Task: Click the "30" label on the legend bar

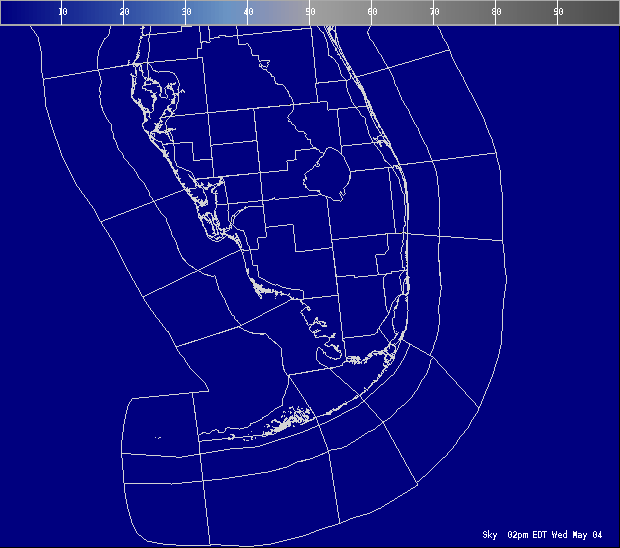Action: click(186, 12)
